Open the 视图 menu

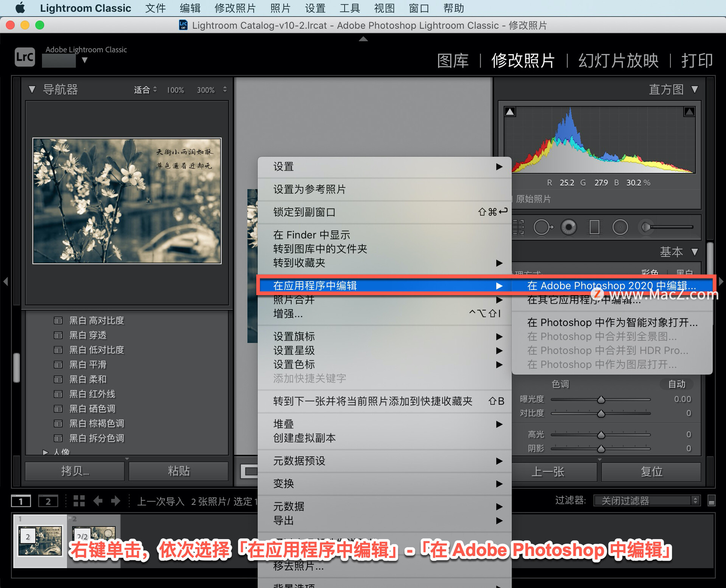[384, 8]
